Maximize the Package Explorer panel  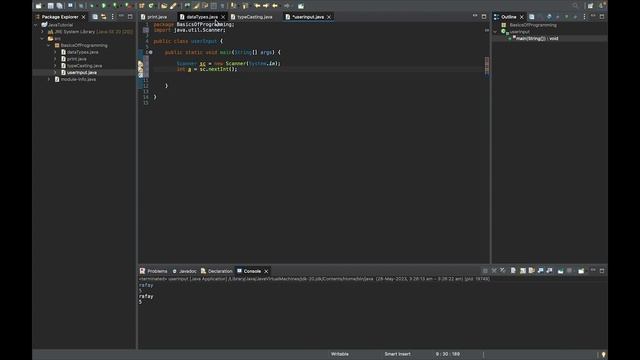click(130, 17)
